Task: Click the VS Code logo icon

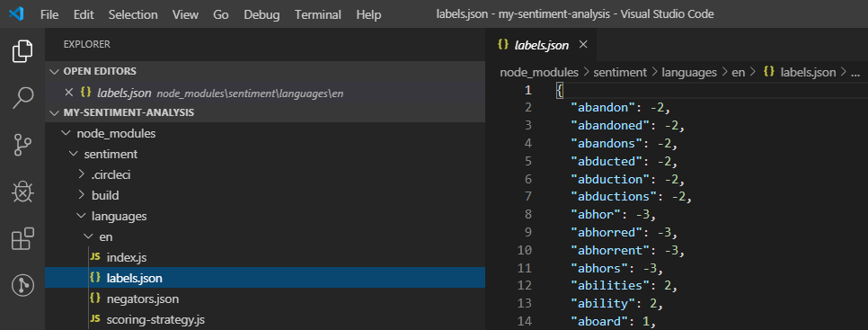Action: pos(15,14)
